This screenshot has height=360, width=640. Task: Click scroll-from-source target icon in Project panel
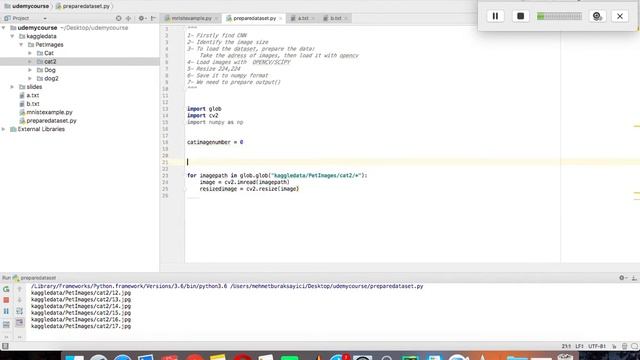[118, 18]
